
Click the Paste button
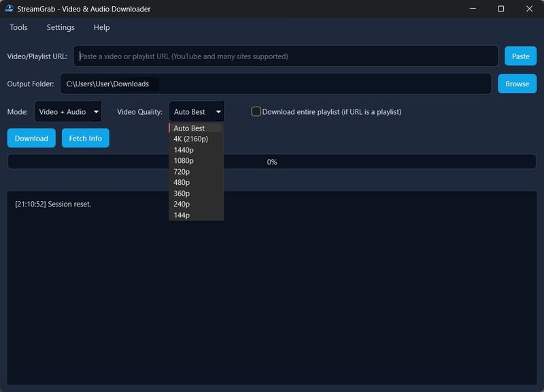(x=520, y=56)
